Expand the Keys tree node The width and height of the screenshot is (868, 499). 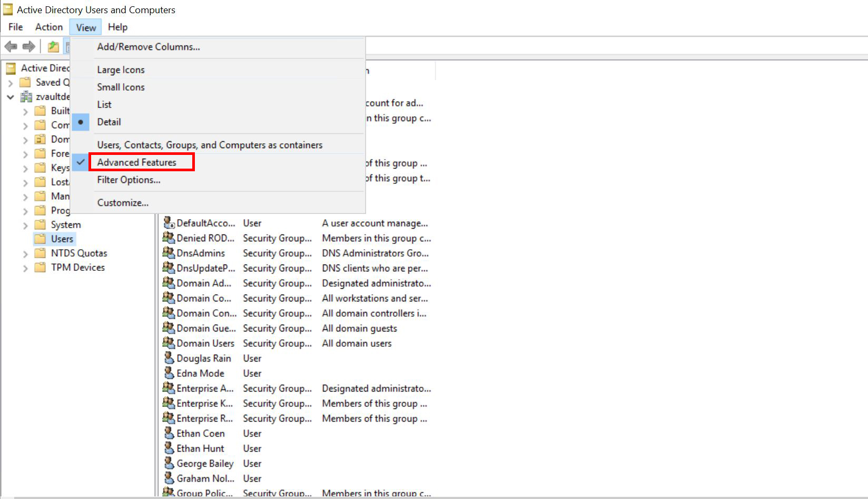coord(25,168)
